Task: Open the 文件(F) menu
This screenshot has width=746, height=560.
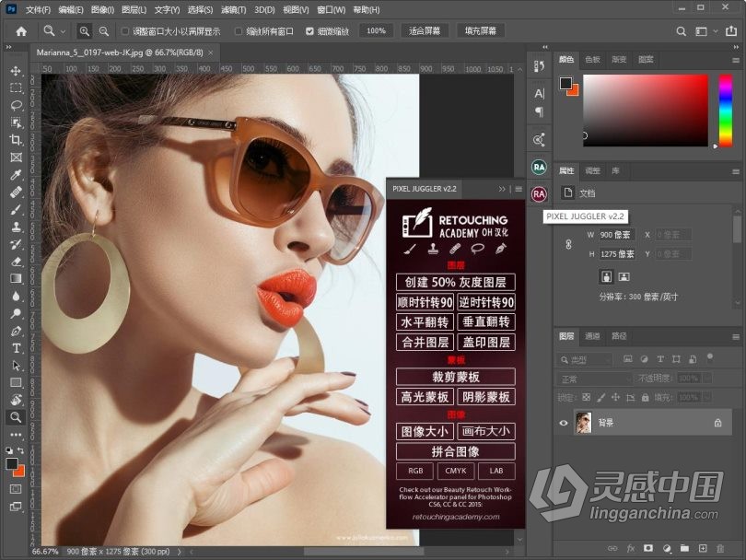Action: click(x=38, y=9)
